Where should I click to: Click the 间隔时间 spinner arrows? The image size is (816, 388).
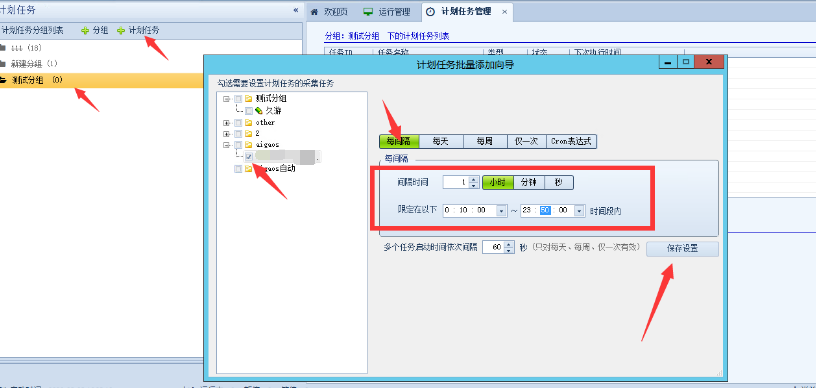coord(474,183)
